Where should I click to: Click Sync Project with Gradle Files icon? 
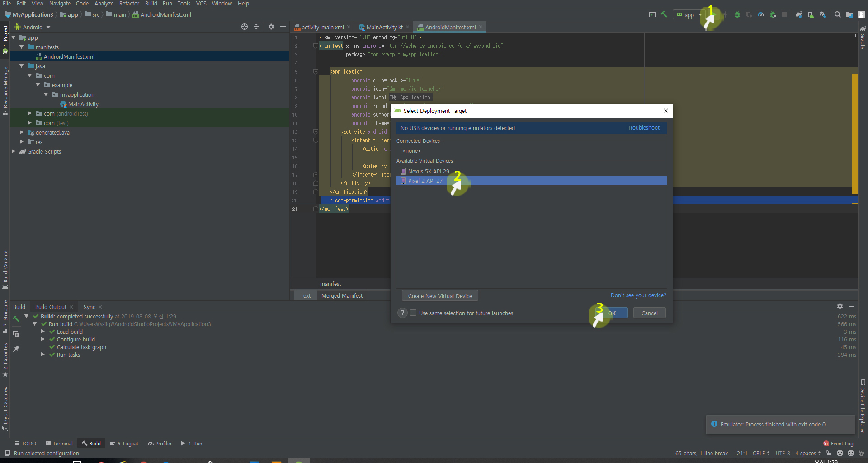(799, 15)
